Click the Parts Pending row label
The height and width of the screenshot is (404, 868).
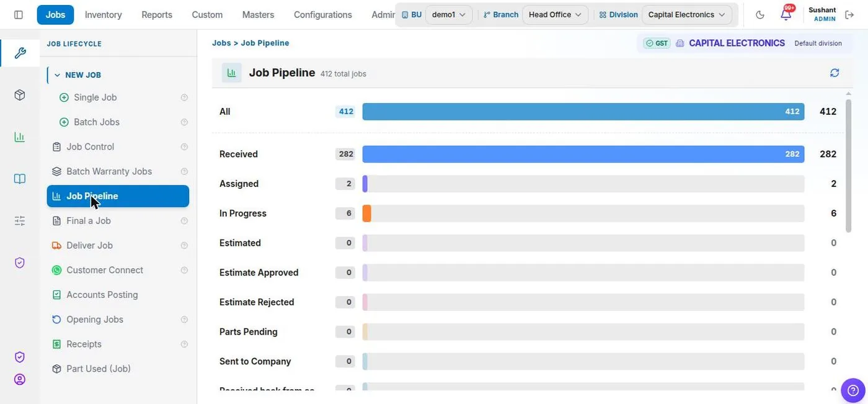pos(249,332)
